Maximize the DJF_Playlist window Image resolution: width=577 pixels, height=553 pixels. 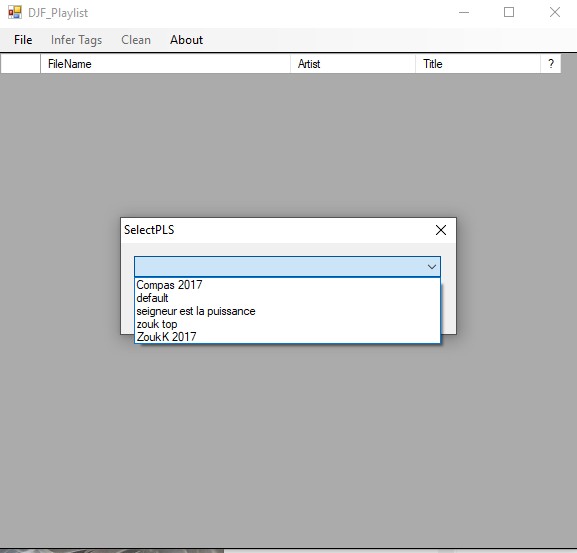point(509,13)
